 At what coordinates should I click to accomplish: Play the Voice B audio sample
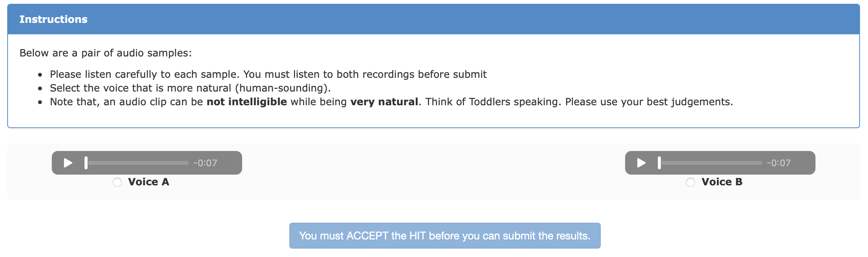(x=641, y=163)
